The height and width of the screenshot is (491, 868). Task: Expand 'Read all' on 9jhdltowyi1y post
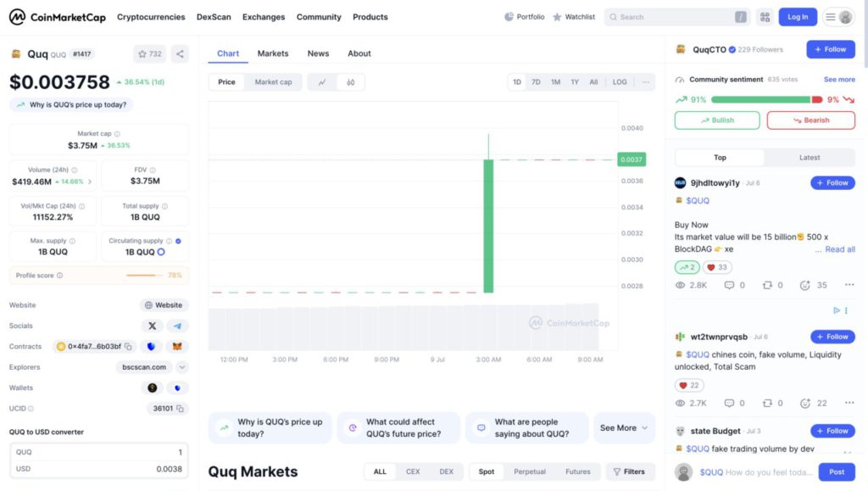click(840, 249)
